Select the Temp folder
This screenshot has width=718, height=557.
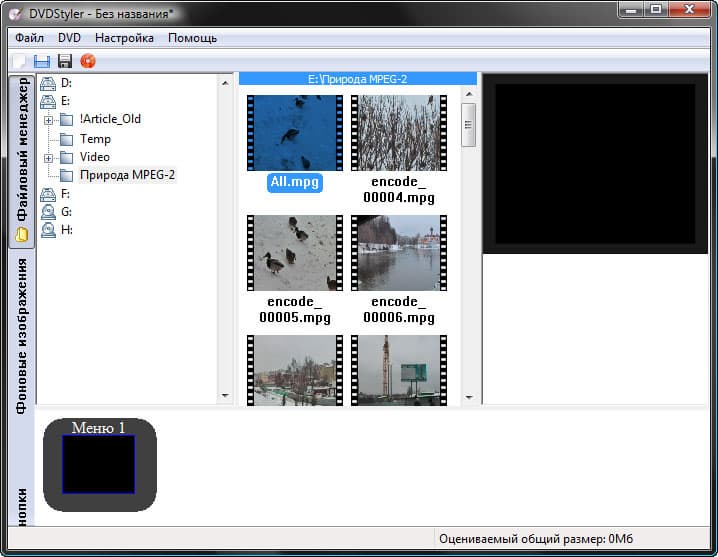pos(95,139)
